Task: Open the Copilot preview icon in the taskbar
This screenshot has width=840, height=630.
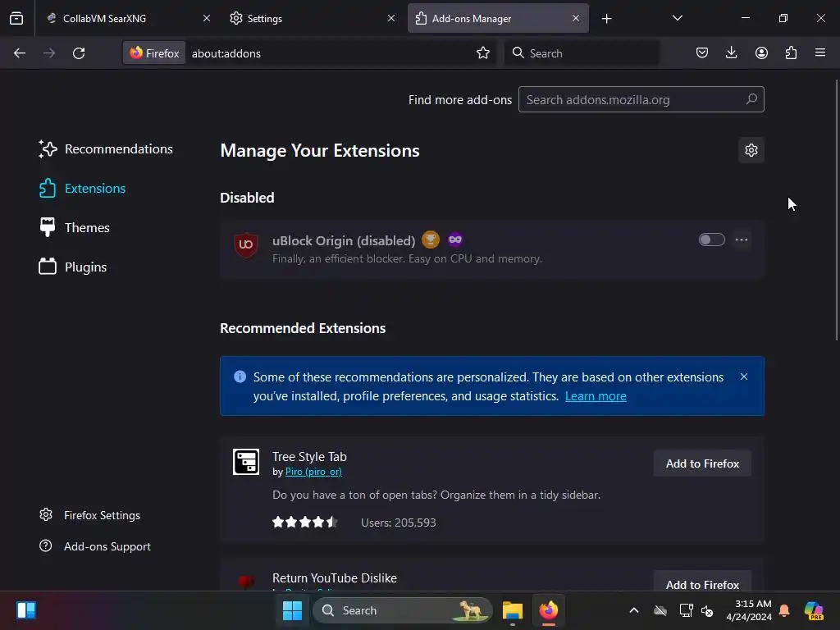Action: tap(814, 610)
